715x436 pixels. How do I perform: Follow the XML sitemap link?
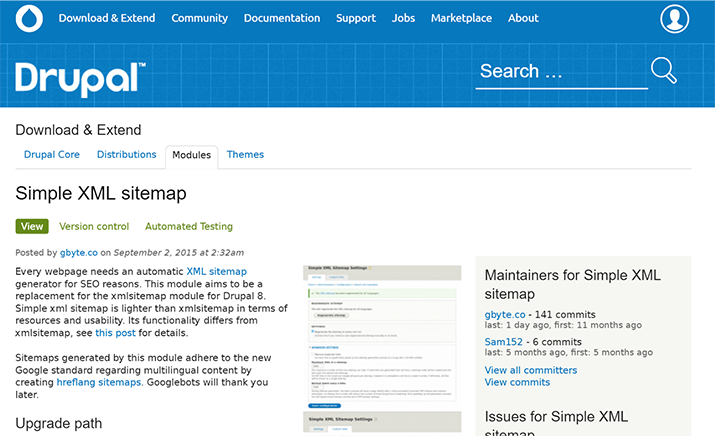[217, 271]
